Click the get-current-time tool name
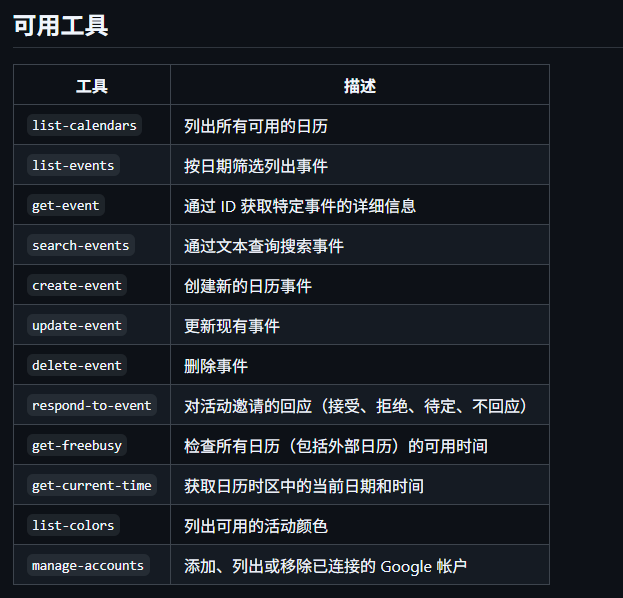623x598 pixels. [x=92, y=485]
